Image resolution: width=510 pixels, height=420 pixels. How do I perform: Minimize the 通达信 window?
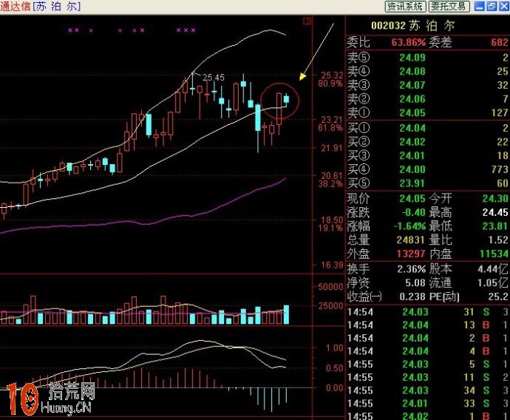point(480,6)
